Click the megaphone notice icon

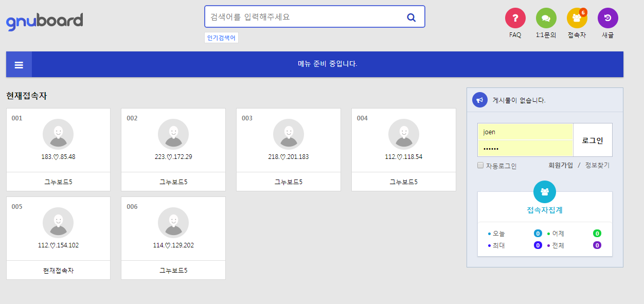click(480, 100)
